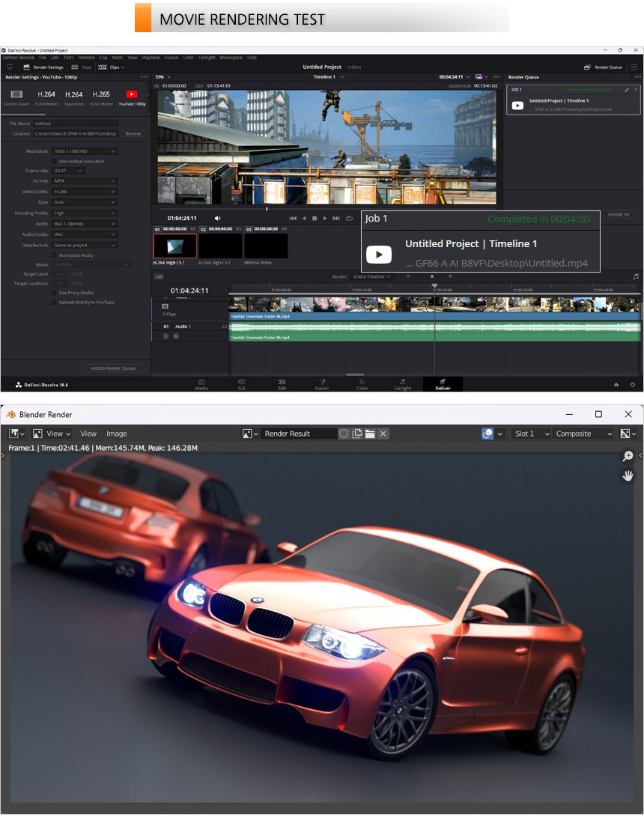
Task: Select clip 01 thumbnail H.264 High
Action: tap(175, 246)
